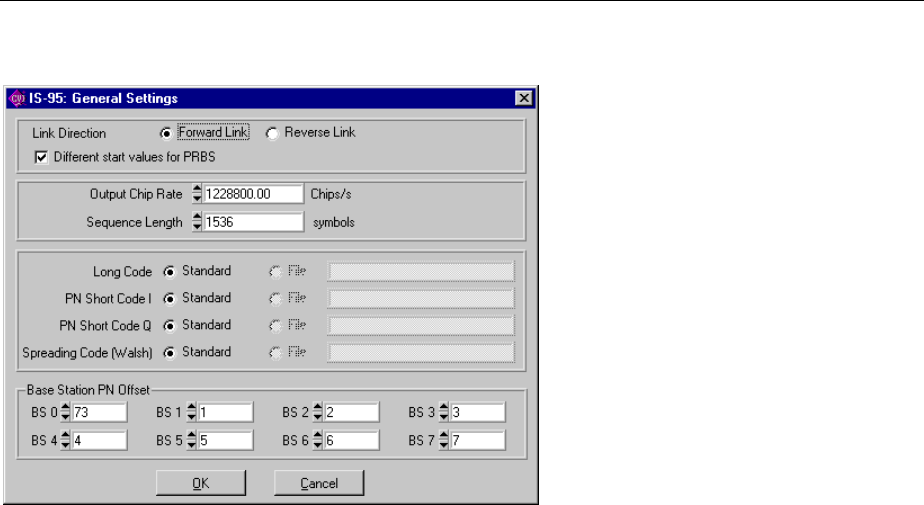
Task: Click the BS 5 PN offset field
Action: coord(225,440)
